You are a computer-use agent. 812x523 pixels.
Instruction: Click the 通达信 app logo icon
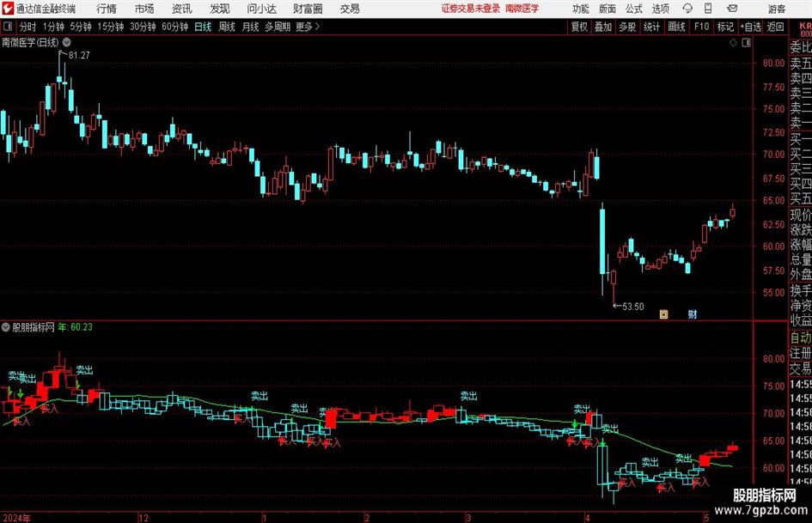(7, 9)
